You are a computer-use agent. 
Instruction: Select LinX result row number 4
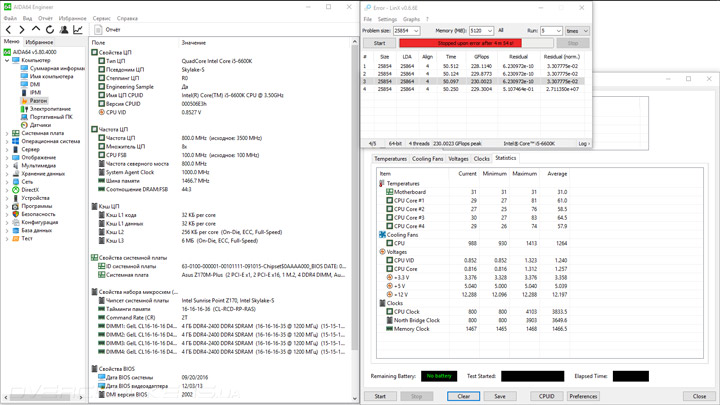pos(471,89)
